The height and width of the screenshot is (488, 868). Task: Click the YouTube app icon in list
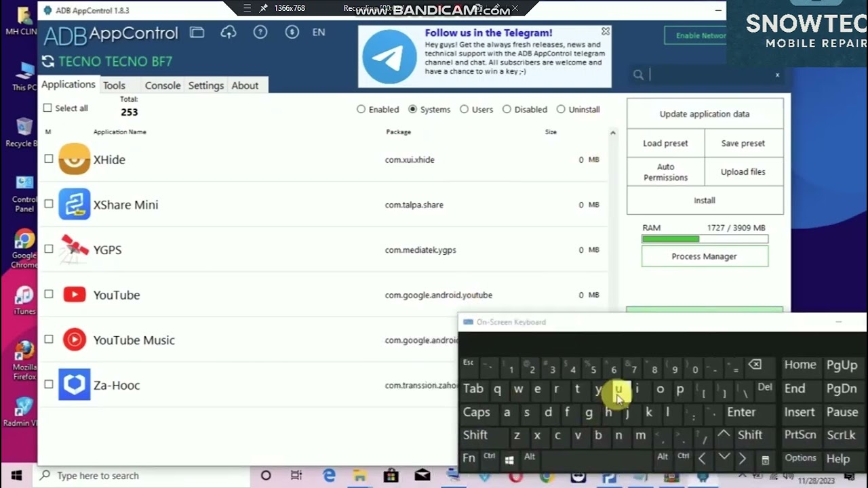(x=74, y=294)
